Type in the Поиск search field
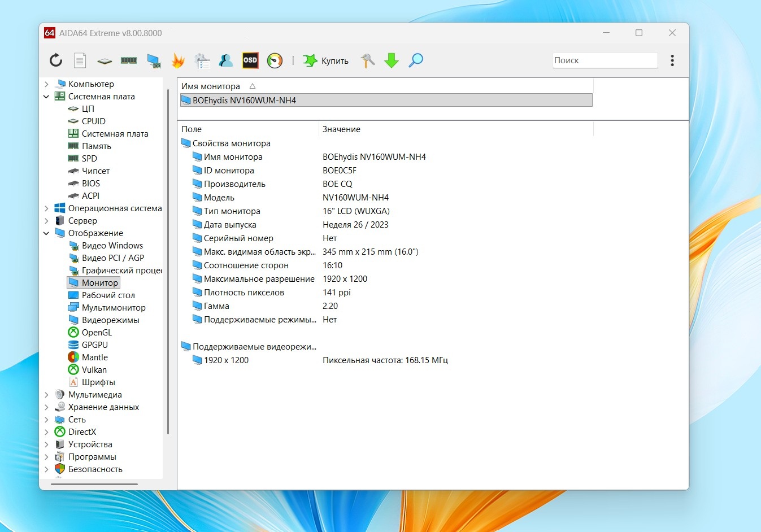 (x=605, y=60)
